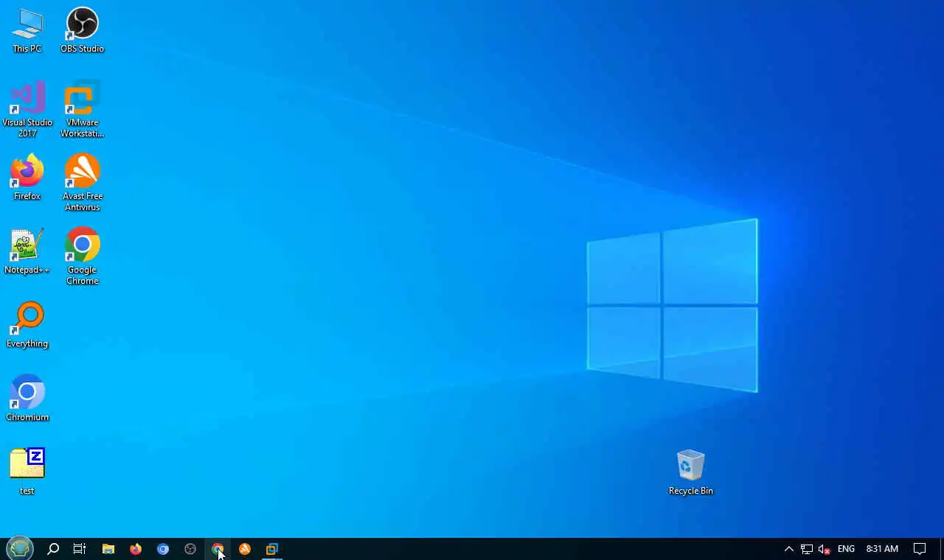Viewport: 944px width, 560px height.
Task: Launch Google Chrome from the taskbar
Action: pos(218,549)
